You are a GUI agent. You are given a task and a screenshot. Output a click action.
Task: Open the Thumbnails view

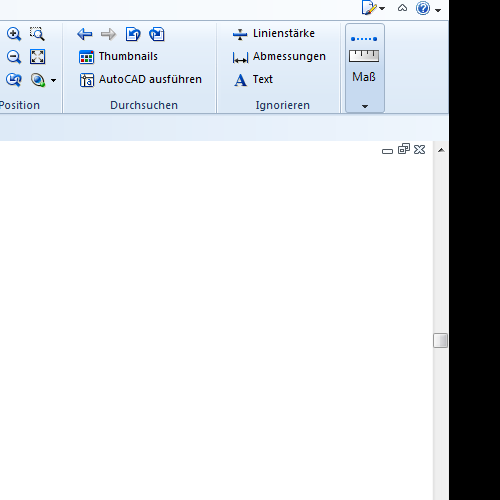pyautogui.click(x=118, y=57)
